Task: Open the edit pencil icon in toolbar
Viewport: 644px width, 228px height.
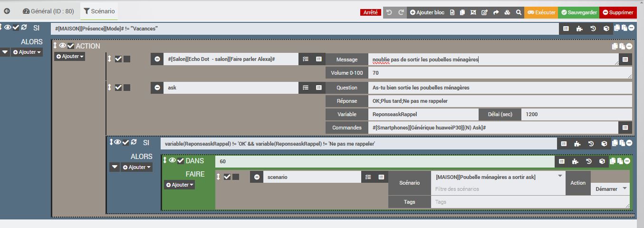Action: click(484, 12)
